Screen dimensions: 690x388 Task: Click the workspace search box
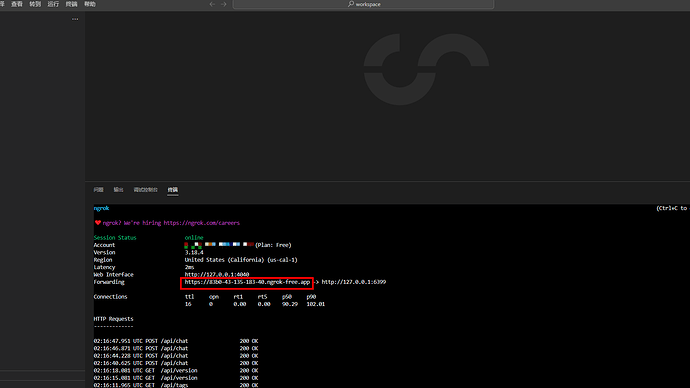coord(363,4)
